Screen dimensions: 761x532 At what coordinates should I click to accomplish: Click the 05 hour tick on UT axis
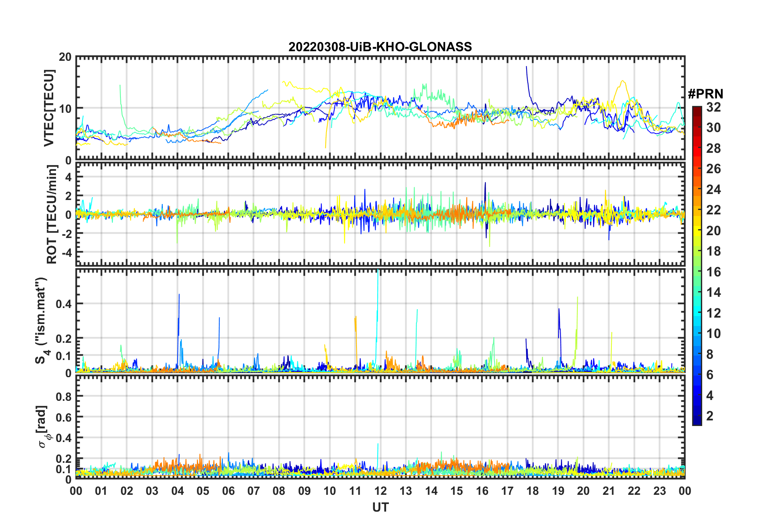(203, 491)
